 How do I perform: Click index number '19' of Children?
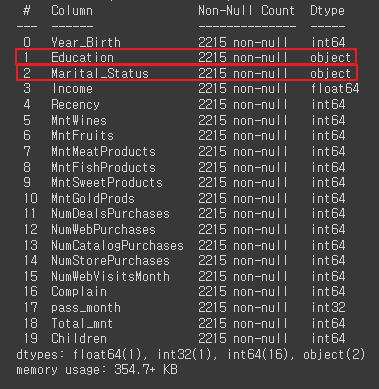31,339
